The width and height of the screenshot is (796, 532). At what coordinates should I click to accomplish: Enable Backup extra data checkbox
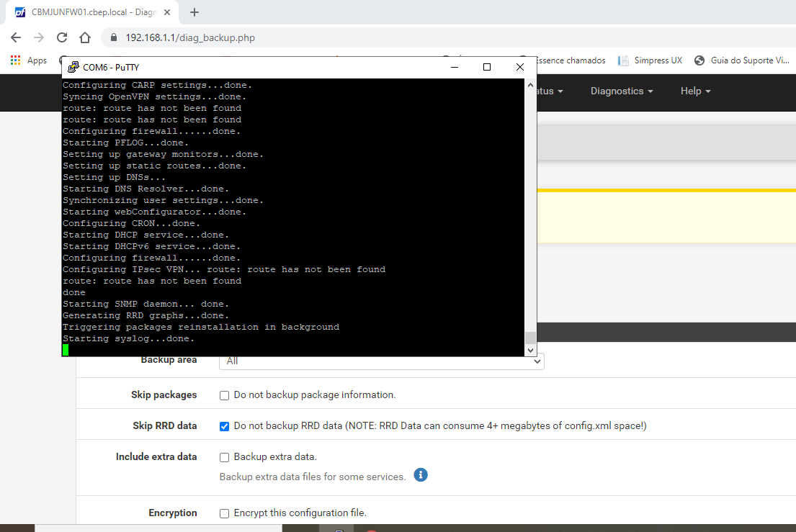[x=224, y=457]
